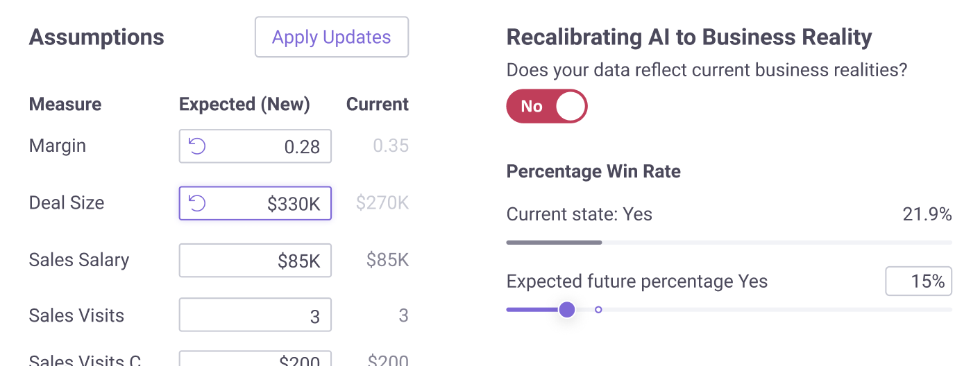Click the Current column header
Image resolution: width=980 pixels, height=366 pixels.
(x=378, y=105)
